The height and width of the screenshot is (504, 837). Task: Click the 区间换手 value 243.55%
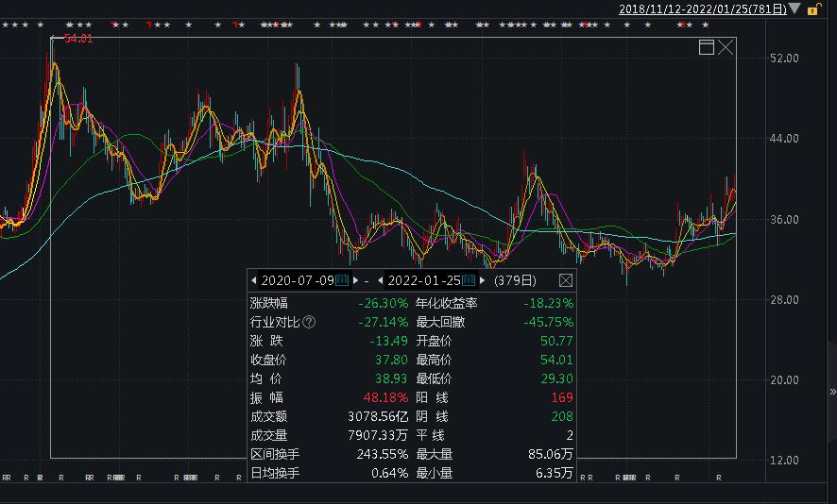point(383,454)
